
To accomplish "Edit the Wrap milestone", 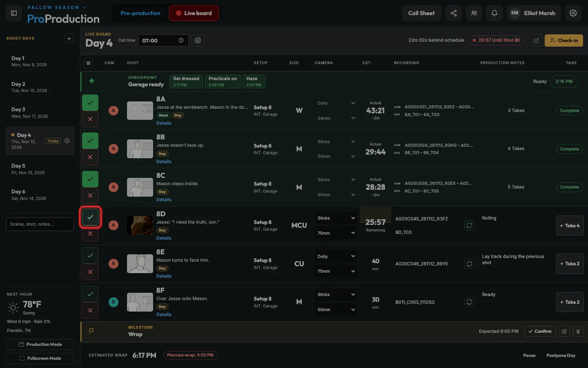I will coord(564,331).
